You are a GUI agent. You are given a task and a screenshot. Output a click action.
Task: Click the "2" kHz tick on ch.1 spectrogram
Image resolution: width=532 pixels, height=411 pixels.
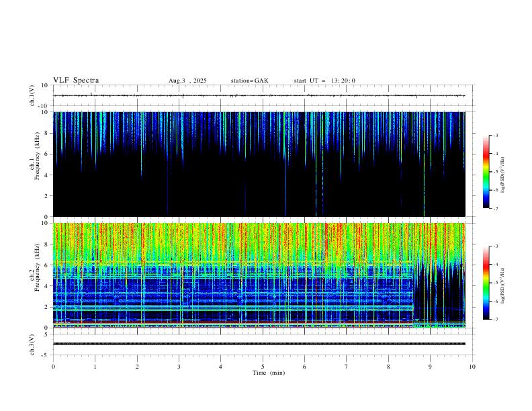tap(46, 196)
